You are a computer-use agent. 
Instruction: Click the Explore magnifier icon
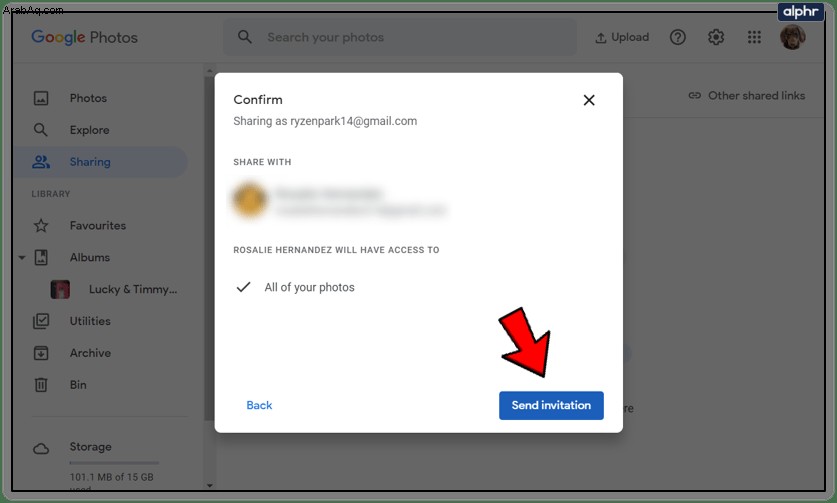(41, 130)
